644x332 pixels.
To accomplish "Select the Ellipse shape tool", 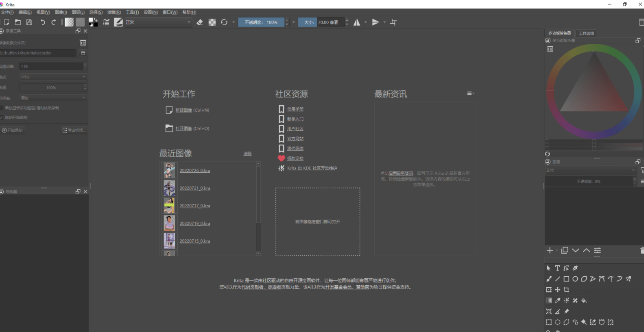I will click(x=575, y=279).
